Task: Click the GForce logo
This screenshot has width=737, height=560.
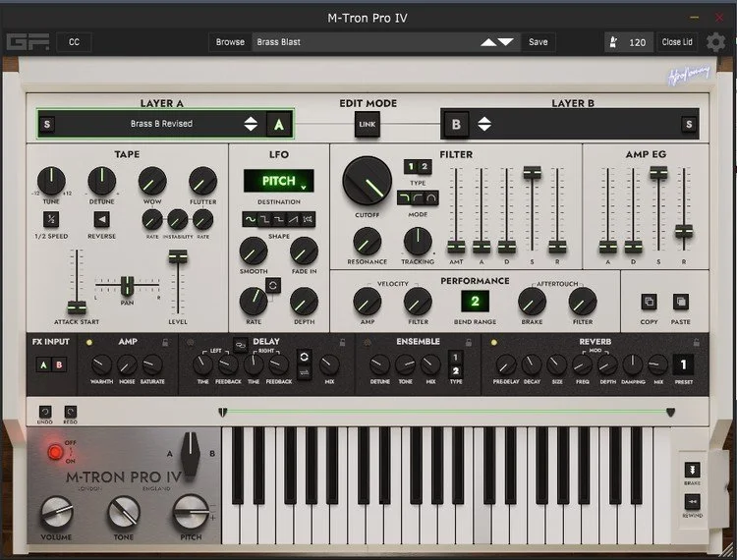Action: click(28, 42)
